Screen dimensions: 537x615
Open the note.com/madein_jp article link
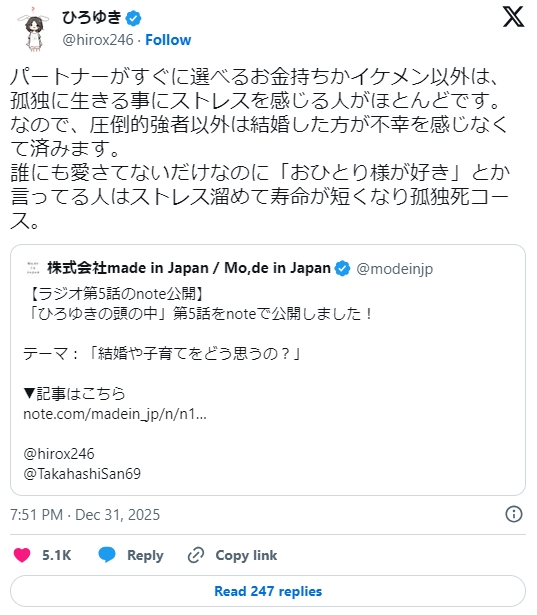(x=115, y=414)
